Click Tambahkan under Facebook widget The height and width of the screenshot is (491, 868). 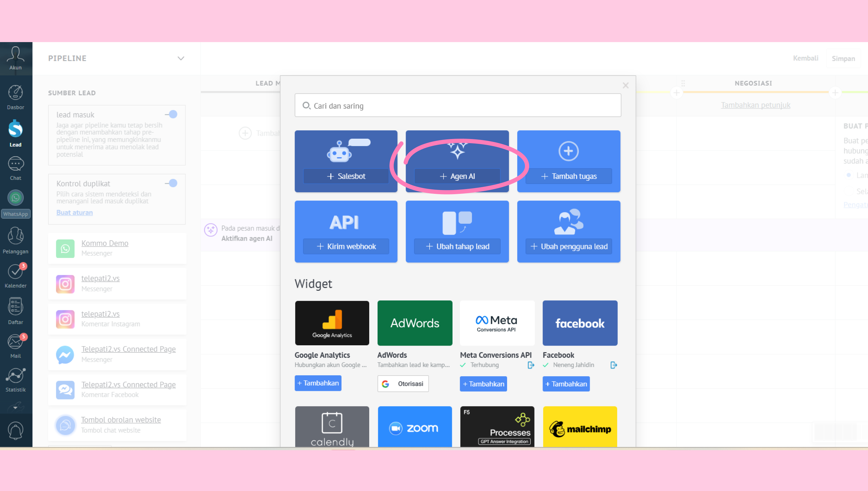(x=566, y=384)
